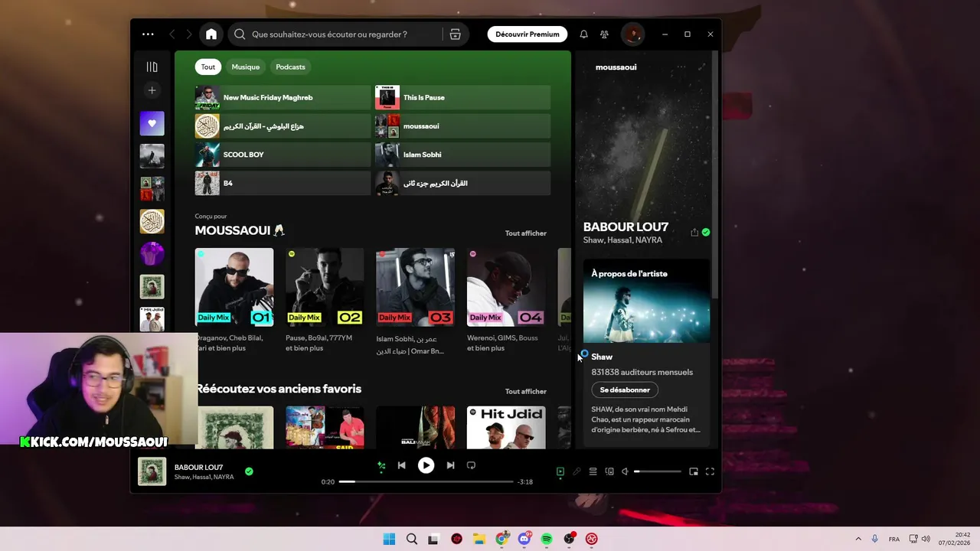980x551 pixels.
Task: Click the Now Playing panel scrollbar
Action: click(715, 174)
